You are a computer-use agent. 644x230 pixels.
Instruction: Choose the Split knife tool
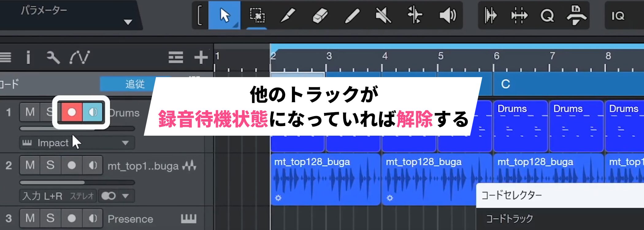point(288,15)
